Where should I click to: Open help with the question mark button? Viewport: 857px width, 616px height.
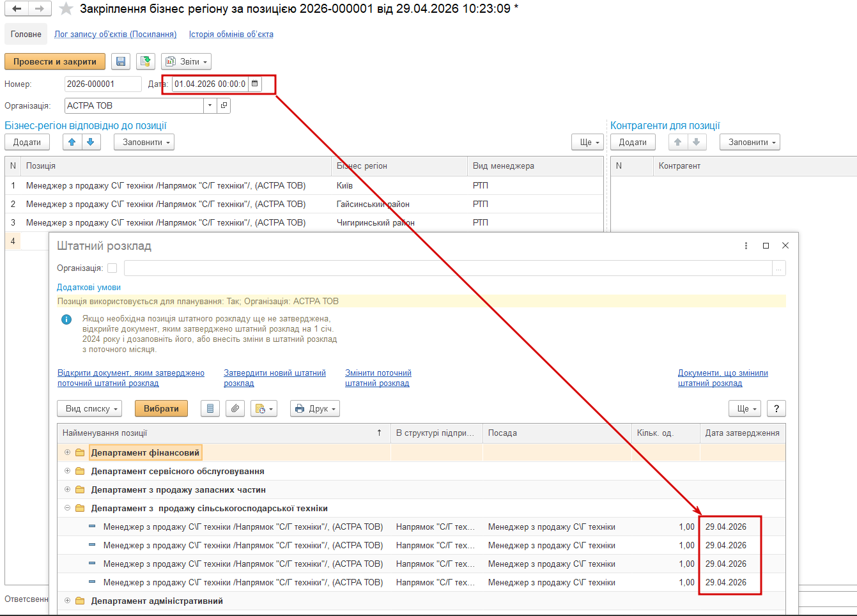tap(776, 408)
